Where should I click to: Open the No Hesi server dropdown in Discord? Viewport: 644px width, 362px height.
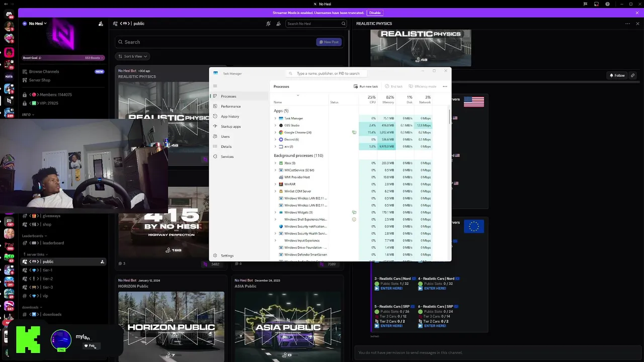[38, 24]
